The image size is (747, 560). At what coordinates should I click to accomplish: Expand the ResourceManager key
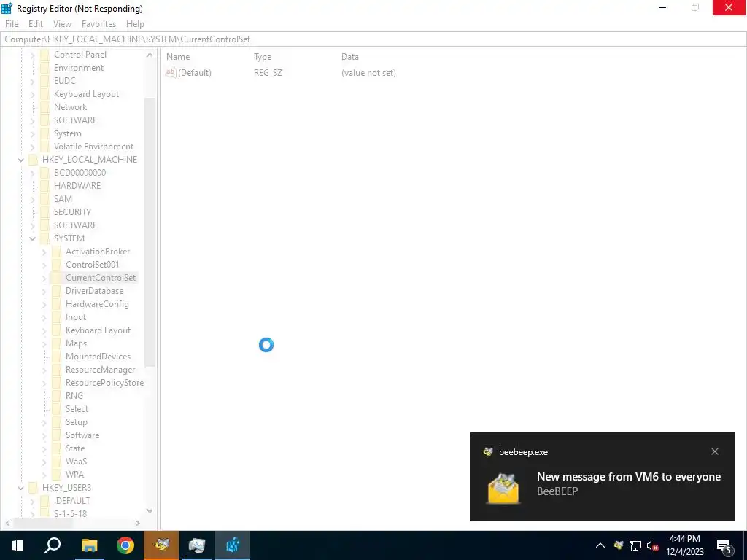coord(44,370)
